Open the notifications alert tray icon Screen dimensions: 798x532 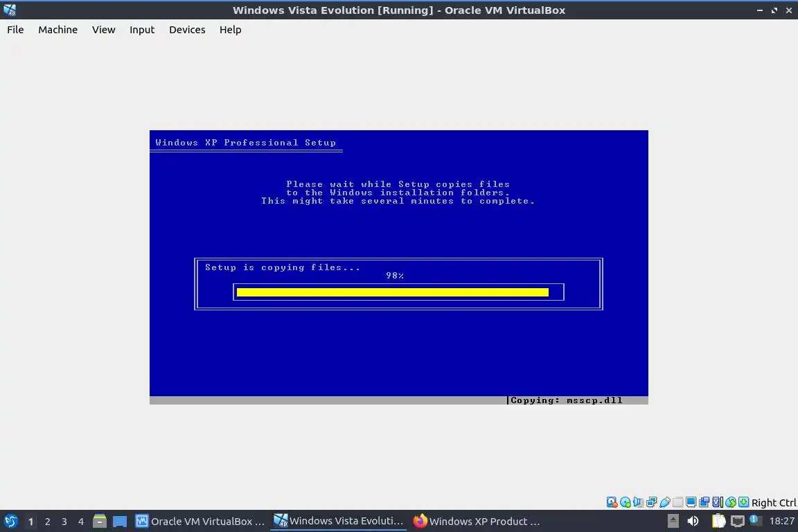(x=756, y=520)
